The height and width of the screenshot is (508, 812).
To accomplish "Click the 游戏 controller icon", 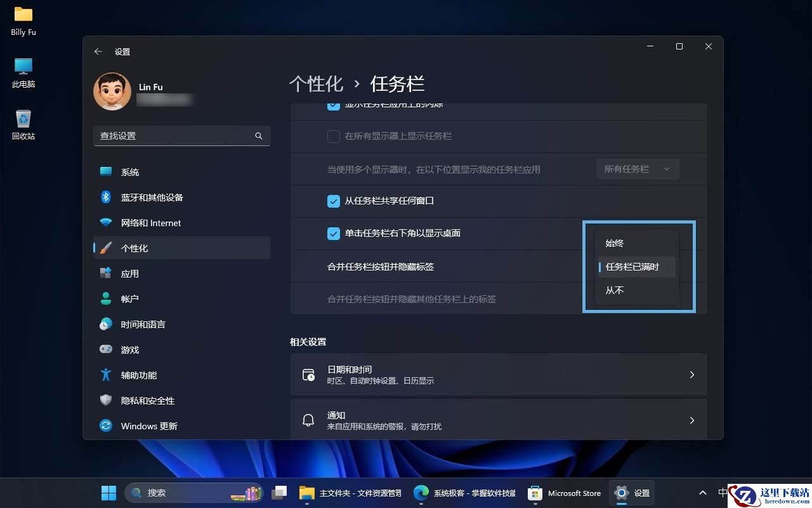I will [106, 349].
